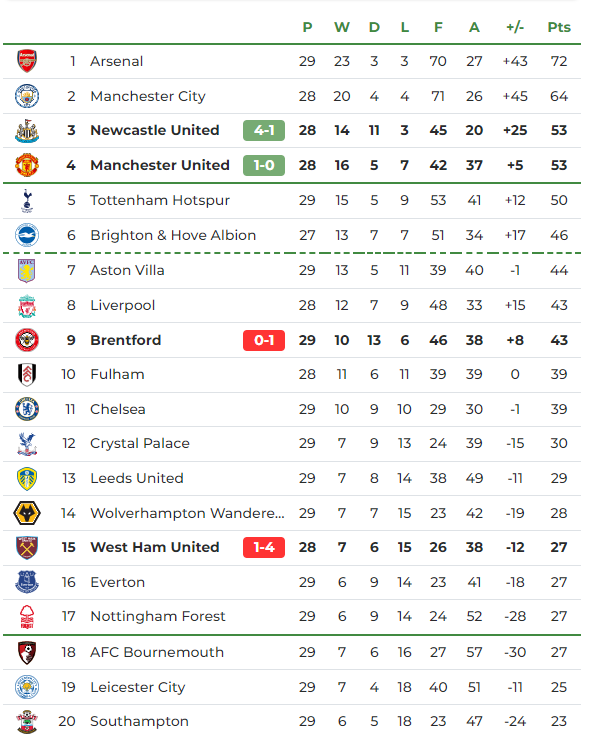The height and width of the screenshot is (746, 596).
Task: Open Manchester United's 1-0 result badge
Action: [264, 165]
